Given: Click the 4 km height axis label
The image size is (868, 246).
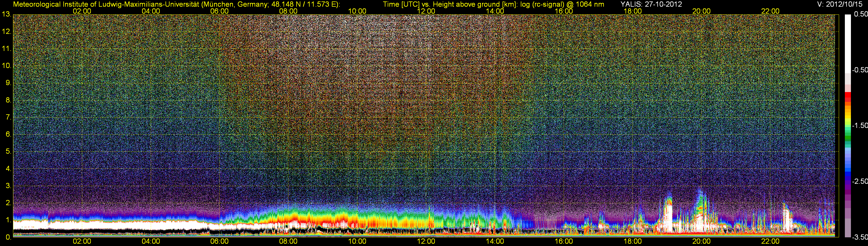Looking at the screenshot, I should pyautogui.click(x=8, y=168).
